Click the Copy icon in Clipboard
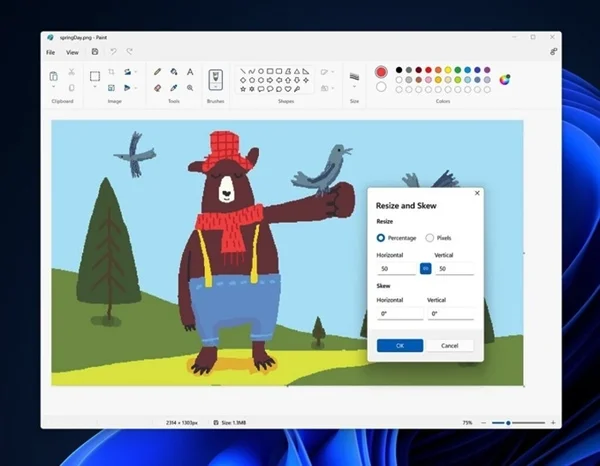Viewport: 600px width, 466px height. pyautogui.click(x=72, y=88)
